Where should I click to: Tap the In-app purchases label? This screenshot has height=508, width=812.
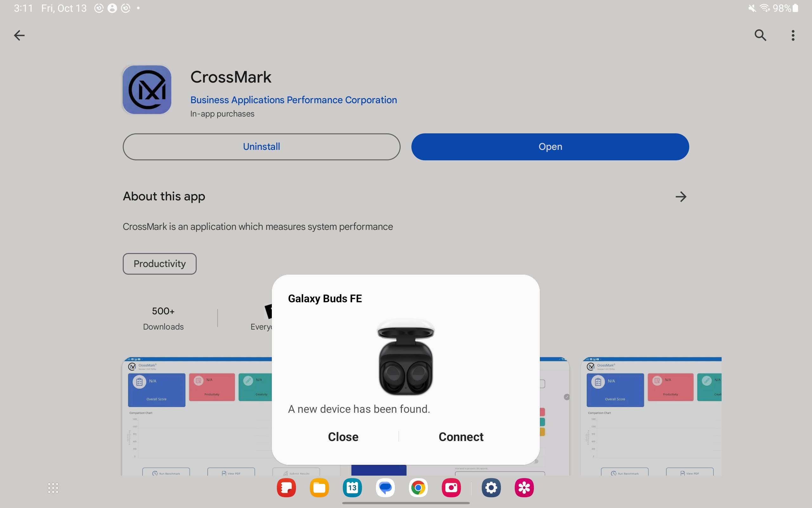(222, 114)
